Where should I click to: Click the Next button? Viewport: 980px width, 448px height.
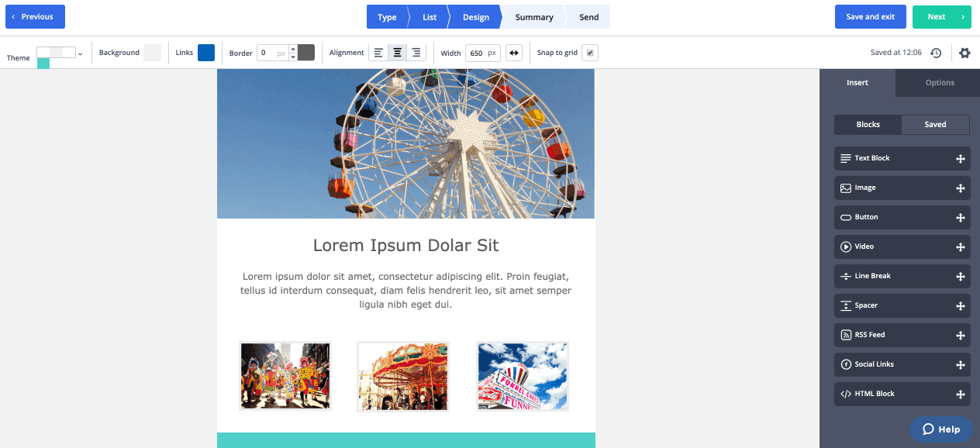[x=941, y=17]
